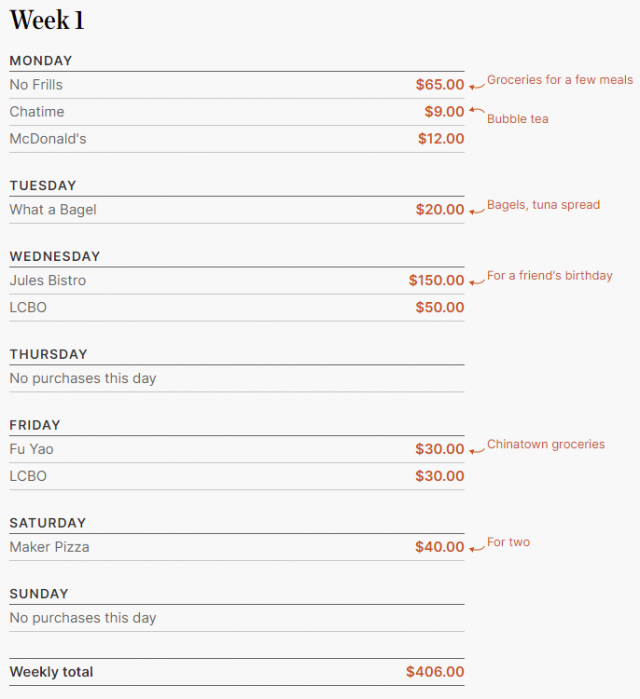Click the arrow icon next to $40.00
This screenshot has width=640, height=699.
[477, 548]
